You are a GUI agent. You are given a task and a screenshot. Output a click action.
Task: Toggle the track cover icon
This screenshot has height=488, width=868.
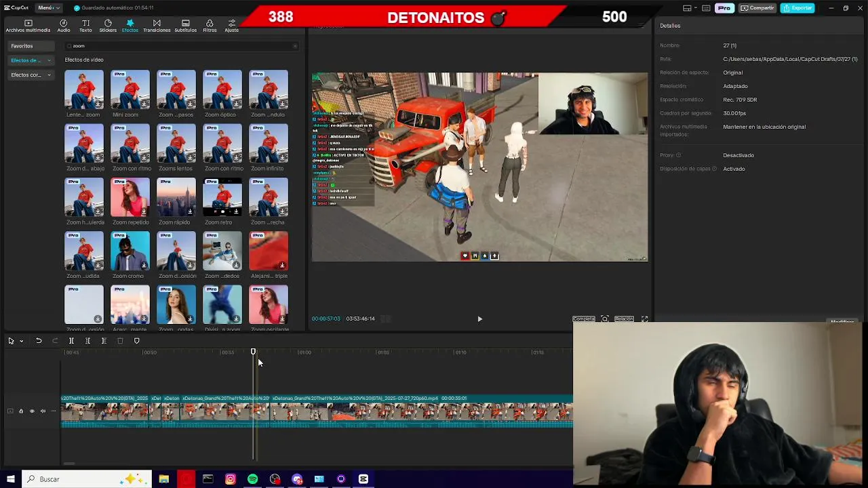point(9,411)
